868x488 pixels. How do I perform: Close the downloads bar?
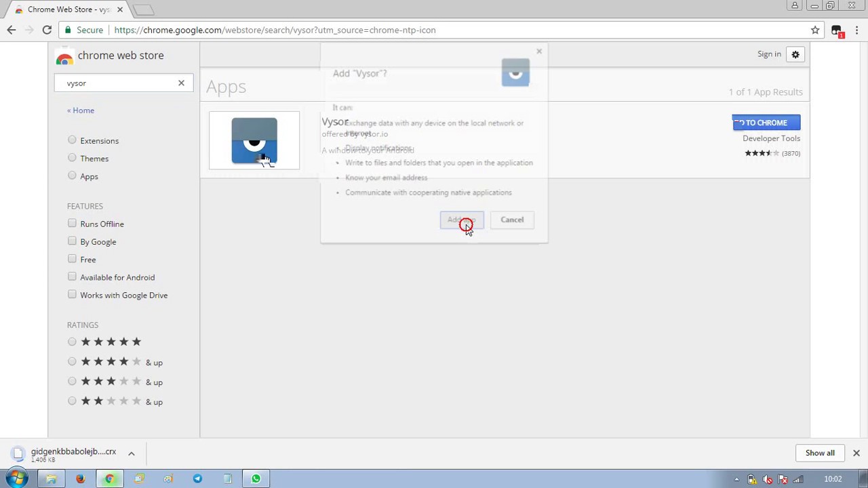click(x=856, y=453)
